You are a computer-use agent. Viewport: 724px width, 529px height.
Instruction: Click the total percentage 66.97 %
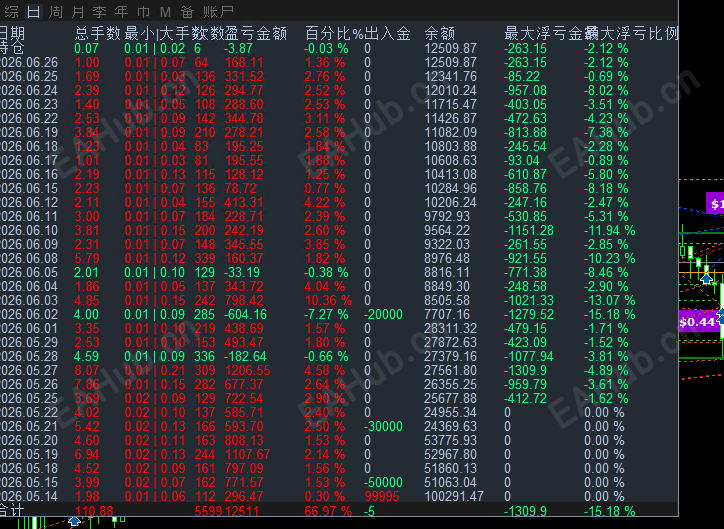(x=328, y=511)
